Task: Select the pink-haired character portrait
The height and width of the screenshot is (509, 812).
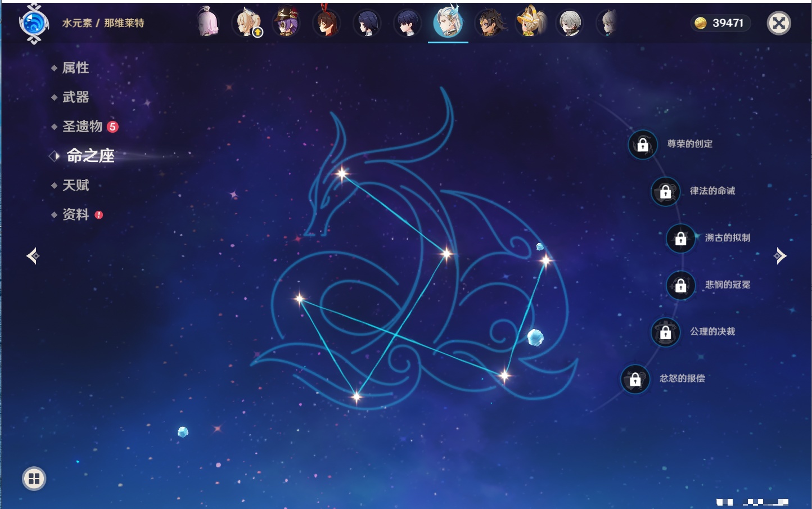Action: tap(207, 22)
